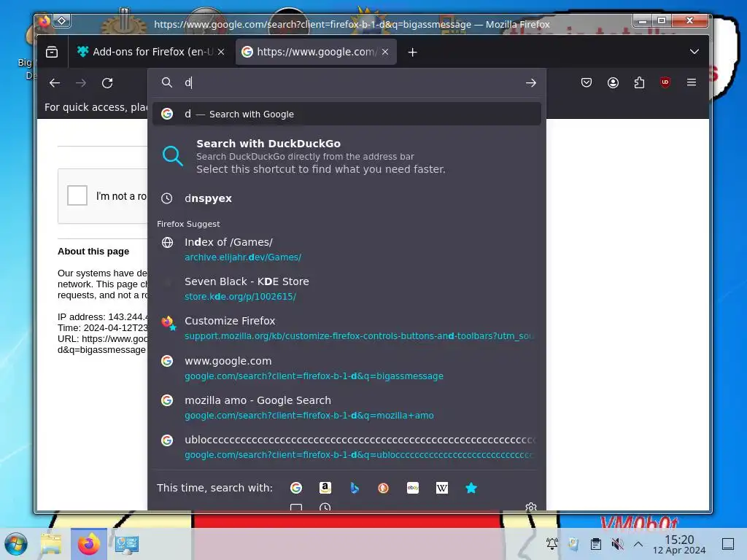This screenshot has width=747, height=560.
Task: Open mozilla amo - Google Search suggestion
Action: 347,408
